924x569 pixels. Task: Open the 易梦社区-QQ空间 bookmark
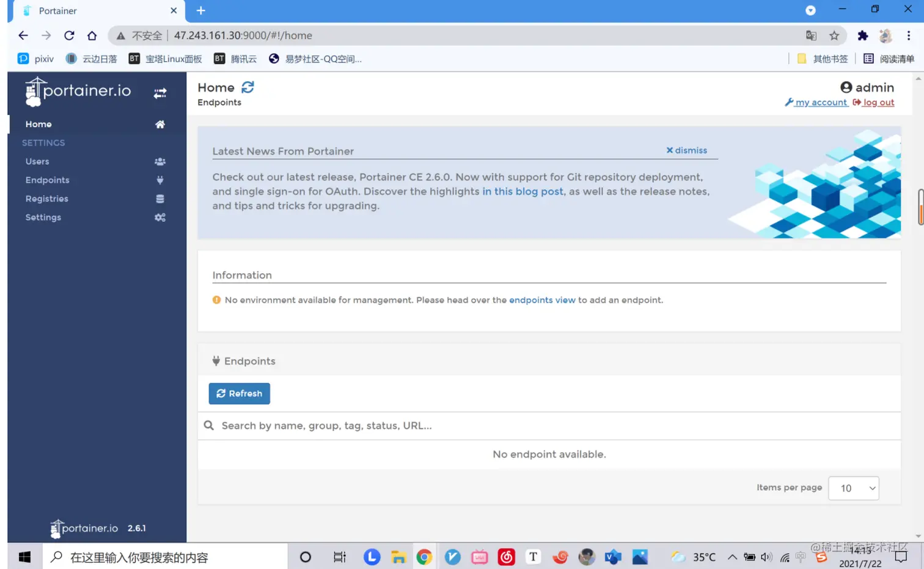pos(315,59)
